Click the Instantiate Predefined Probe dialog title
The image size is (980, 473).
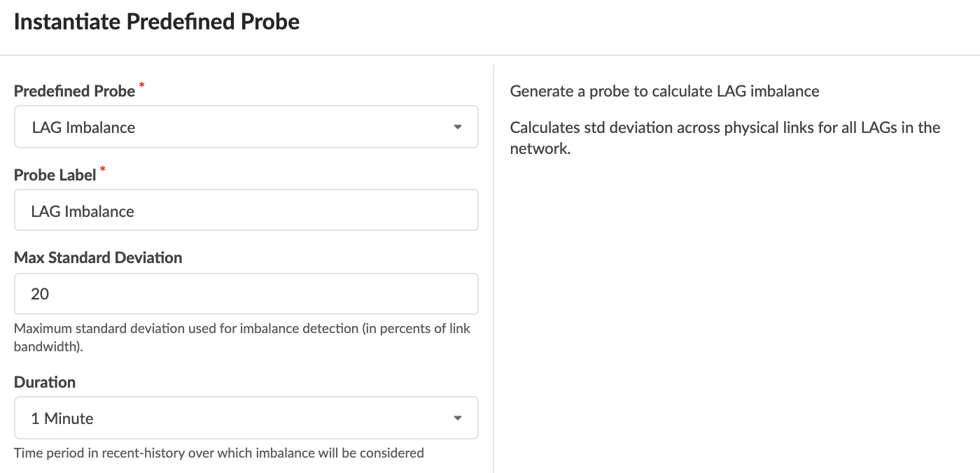(157, 22)
